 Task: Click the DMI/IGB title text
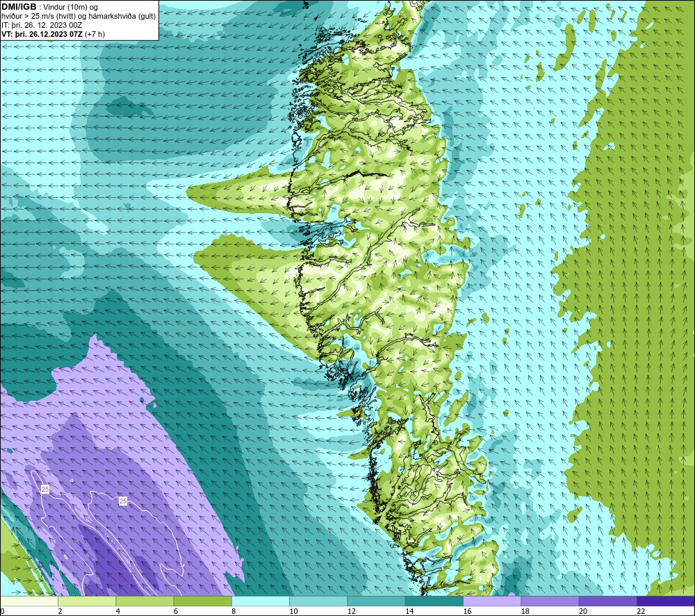pyautogui.click(x=19, y=7)
